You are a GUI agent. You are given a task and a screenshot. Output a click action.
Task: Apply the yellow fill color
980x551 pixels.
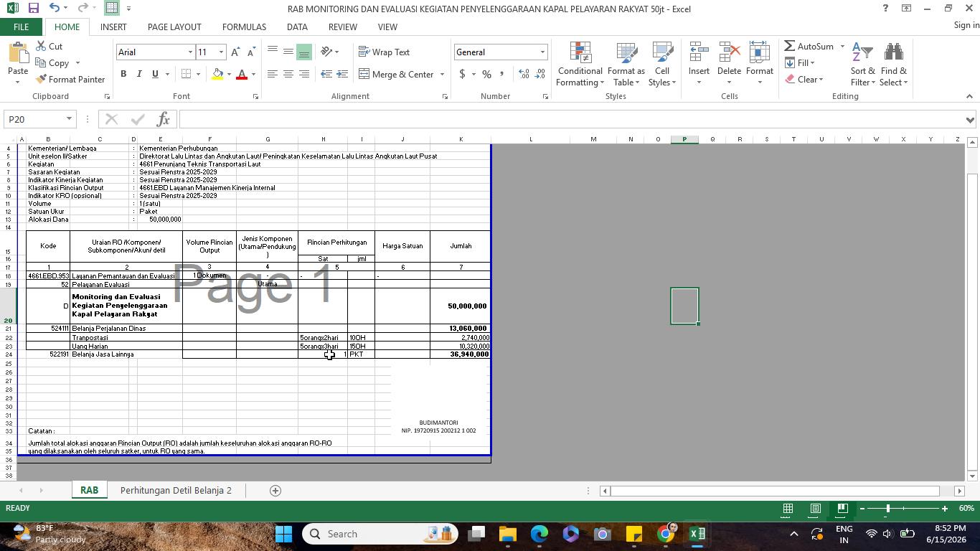point(217,74)
